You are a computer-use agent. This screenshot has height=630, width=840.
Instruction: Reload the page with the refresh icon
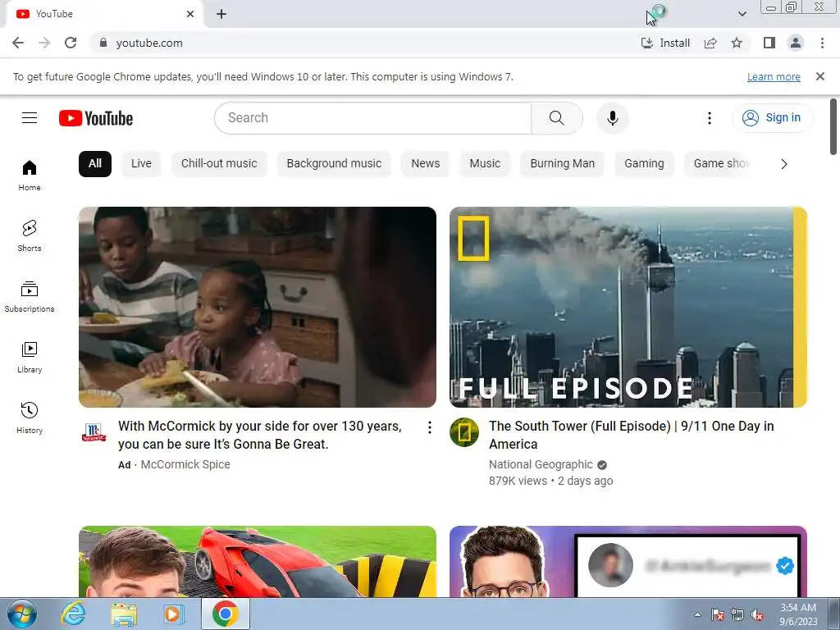[x=71, y=43]
